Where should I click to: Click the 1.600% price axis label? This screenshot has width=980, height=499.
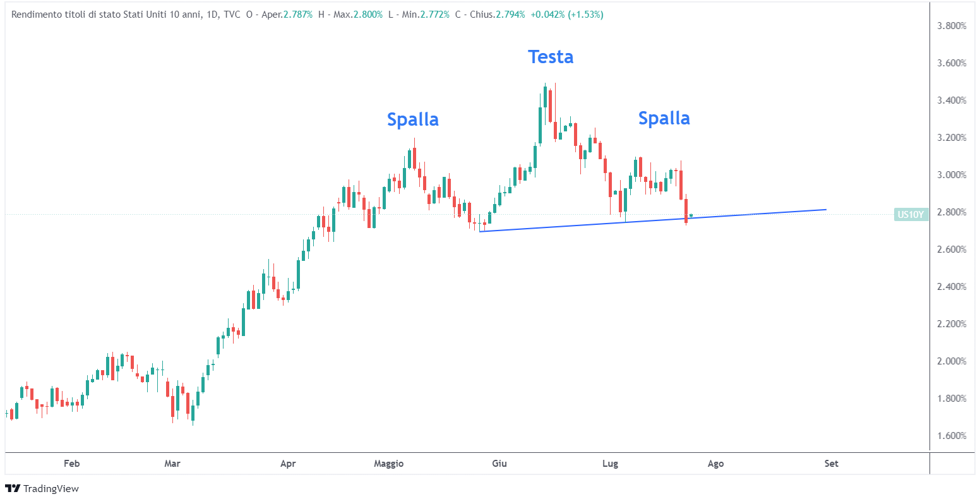pyautogui.click(x=951, y=436)
